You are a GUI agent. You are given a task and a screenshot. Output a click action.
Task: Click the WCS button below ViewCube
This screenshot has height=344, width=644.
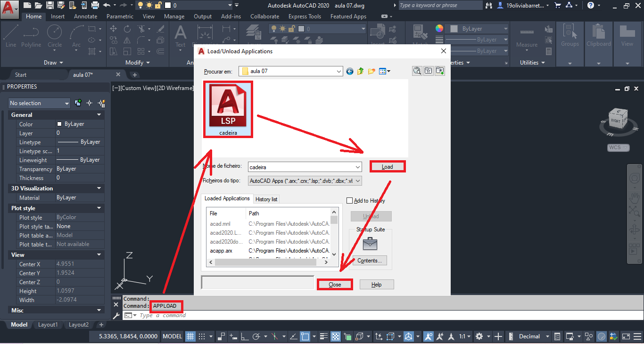point(619,147)
